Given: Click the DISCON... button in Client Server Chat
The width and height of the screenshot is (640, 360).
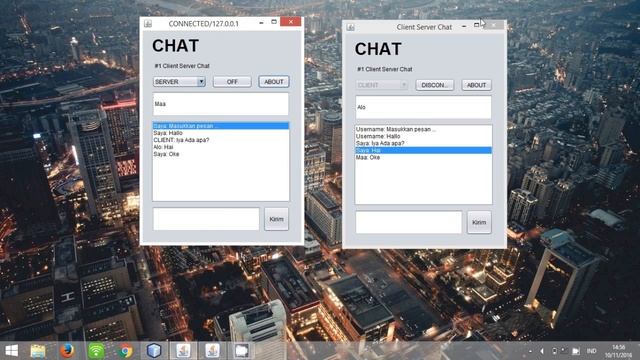Looking at the screenshot, I should [435, 85].
